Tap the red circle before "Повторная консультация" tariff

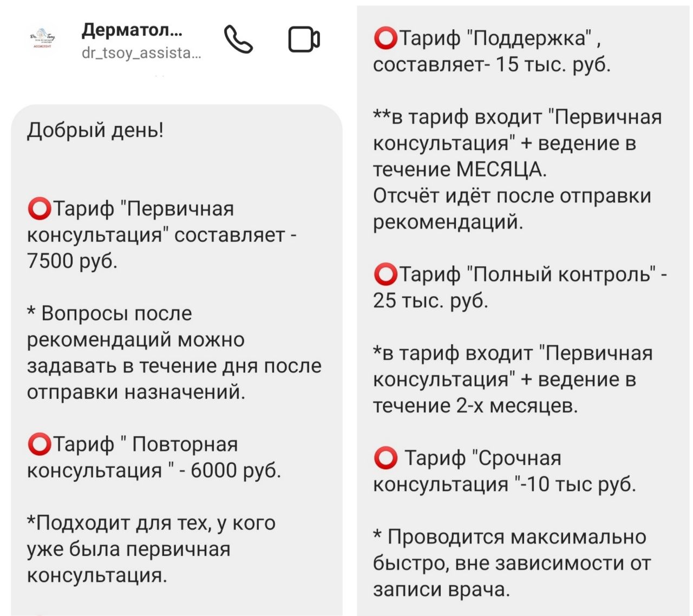[x=39, y=444]
